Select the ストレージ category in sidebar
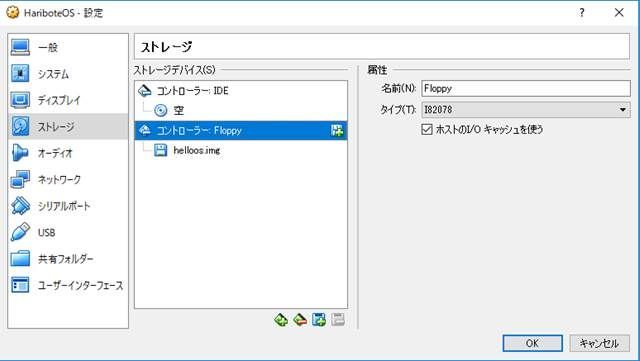 (x=68, y=127)
